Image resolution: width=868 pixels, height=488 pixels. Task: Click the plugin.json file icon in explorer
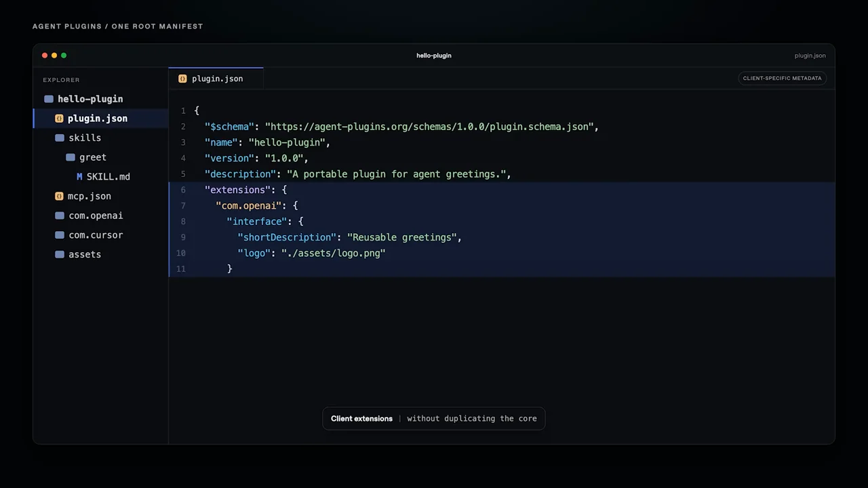pos(59,119)
